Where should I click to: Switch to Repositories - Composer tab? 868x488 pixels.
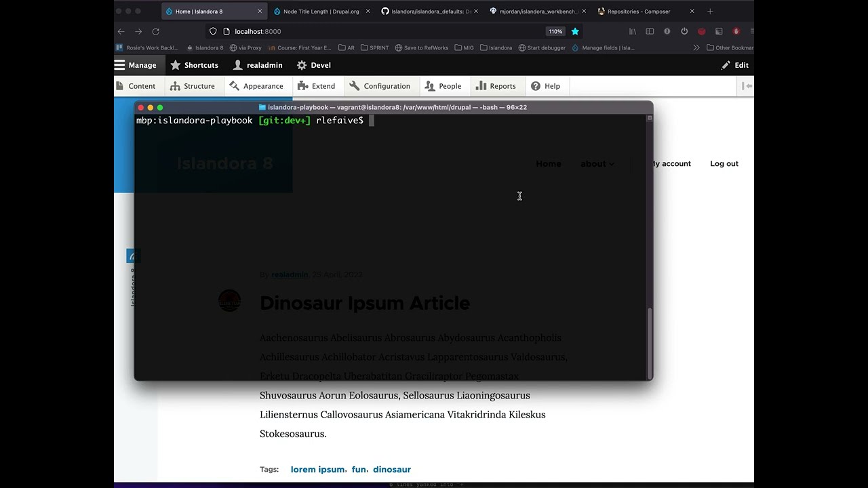[638, 12]
